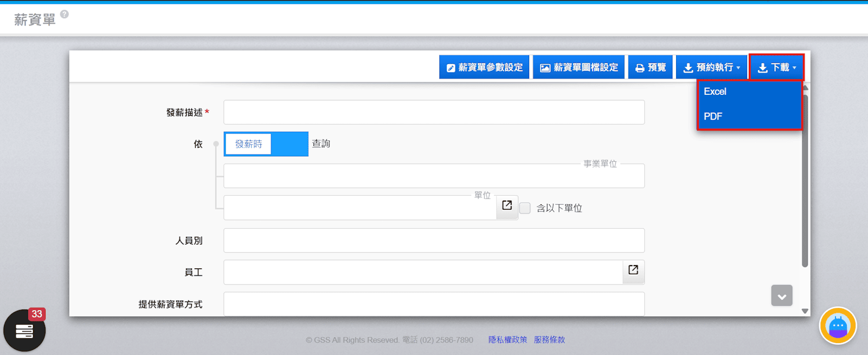Collapse the 下載 dropdown button
This screenshot has width=868, height=355.
click(x=776, y=67)
